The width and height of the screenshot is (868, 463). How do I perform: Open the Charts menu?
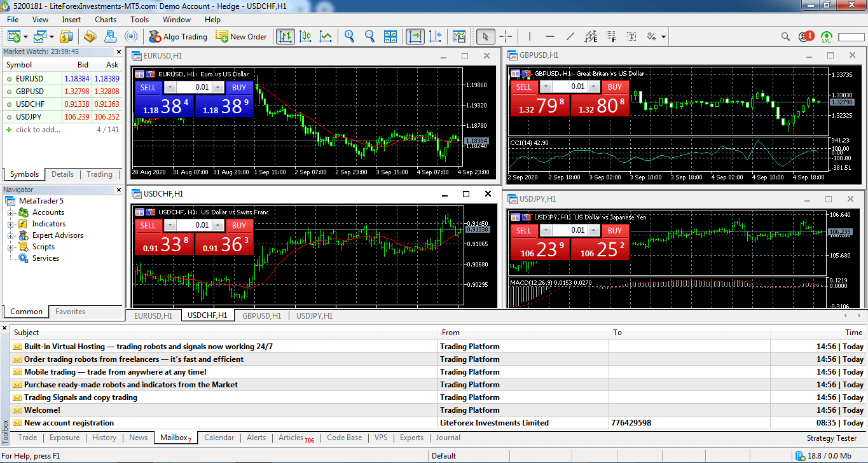pos(106,20)
